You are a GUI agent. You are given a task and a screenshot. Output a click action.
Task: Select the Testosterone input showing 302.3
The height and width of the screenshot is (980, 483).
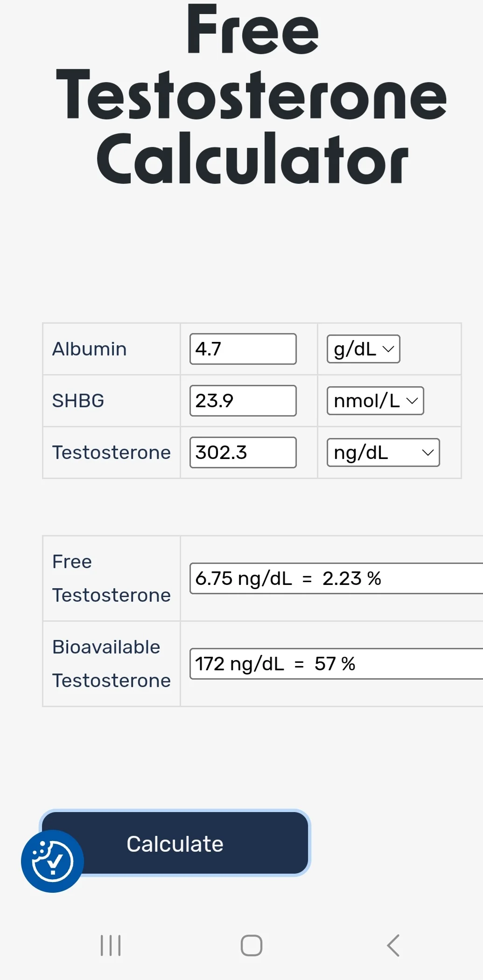click(x=243, y=452)
